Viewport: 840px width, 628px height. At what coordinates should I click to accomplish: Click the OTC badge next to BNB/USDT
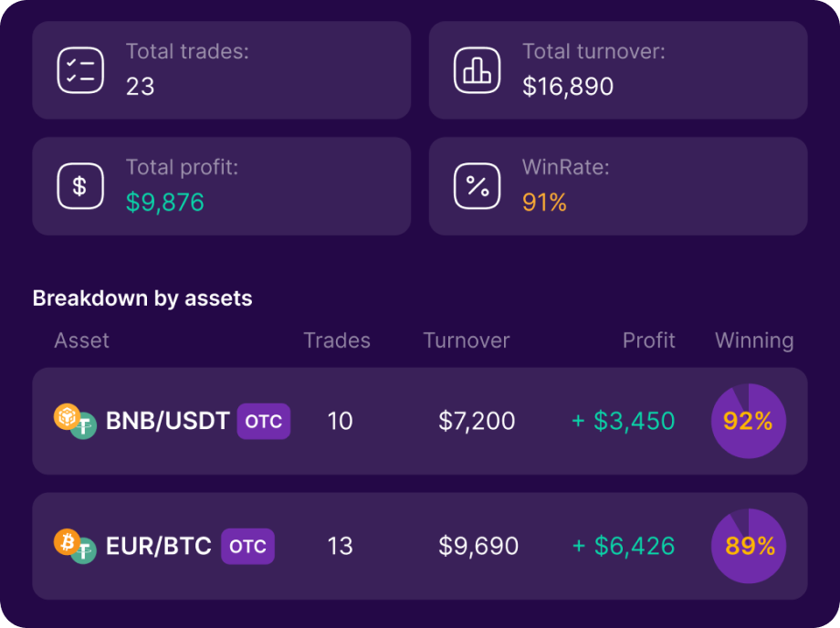point(264,422)
